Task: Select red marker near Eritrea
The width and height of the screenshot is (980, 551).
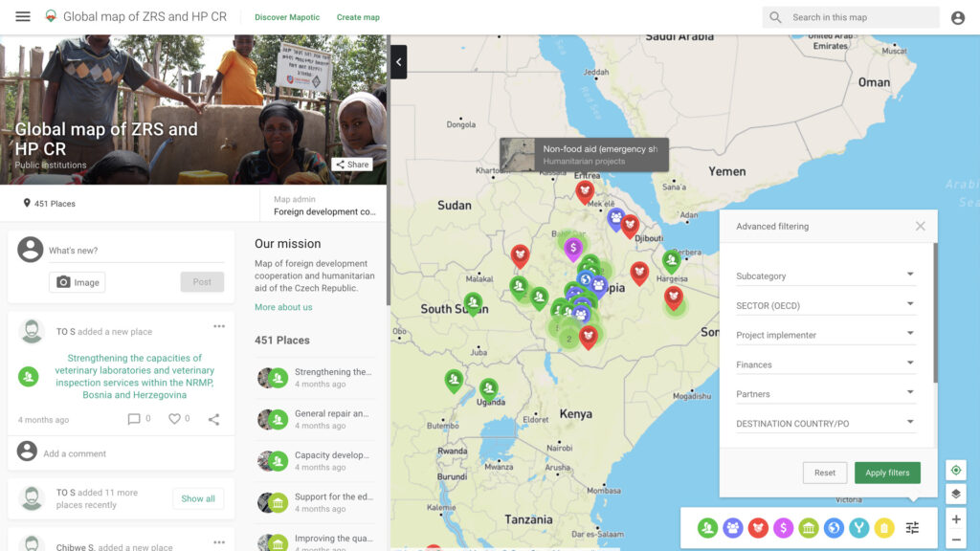Action: pyautogui.click(x=585, y=191)
